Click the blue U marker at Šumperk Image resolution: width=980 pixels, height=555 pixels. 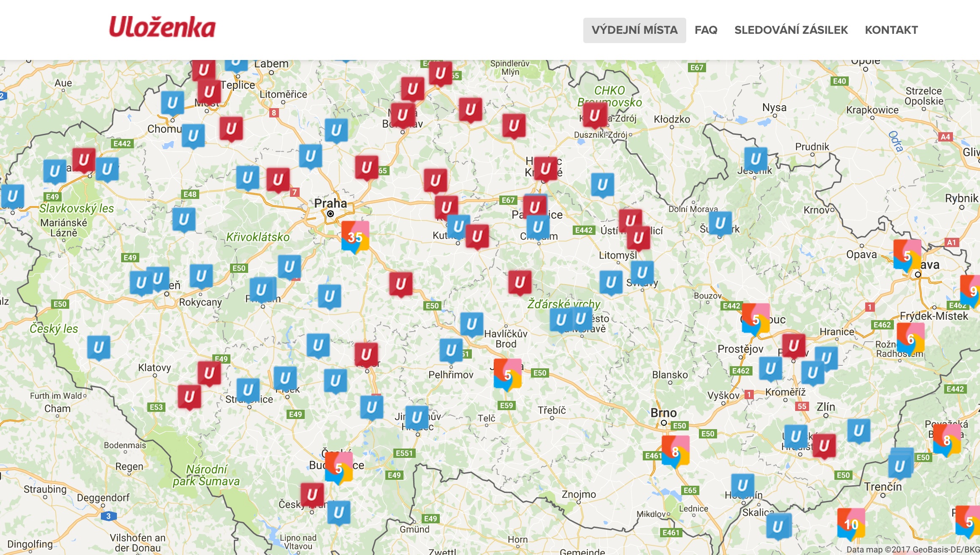[x=720, y=223]
